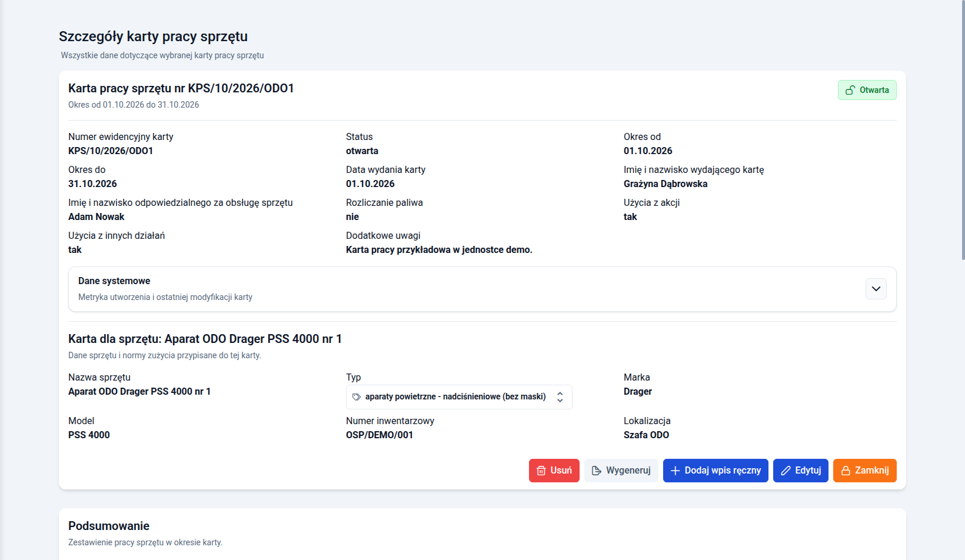The height and width of the screenshot is (560, 965).
Task: Click the Dane systemowe heading
Action: click(114, 281)
